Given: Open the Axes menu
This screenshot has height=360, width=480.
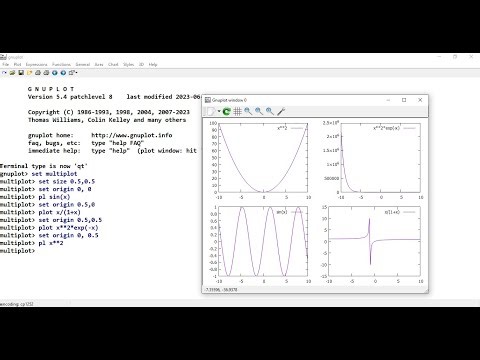Looking at the screenshot, I should pyautogui.click(x=99, y=64).
